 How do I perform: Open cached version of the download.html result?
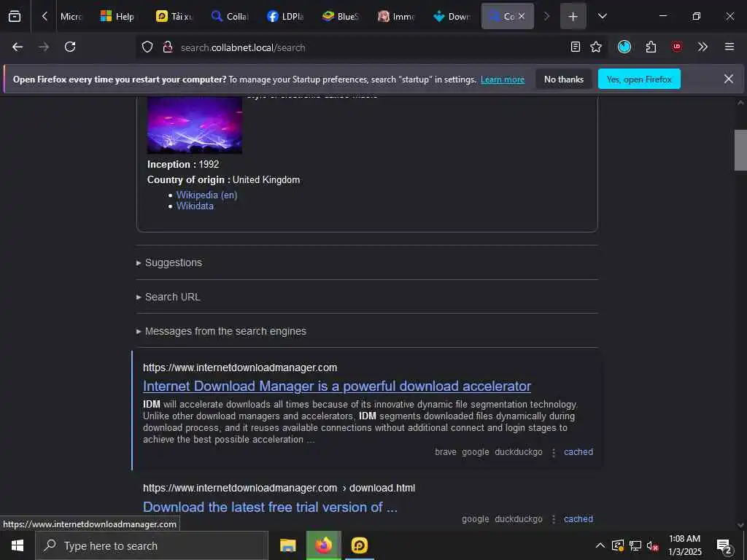pyautogui.click(x=578, y=519)
